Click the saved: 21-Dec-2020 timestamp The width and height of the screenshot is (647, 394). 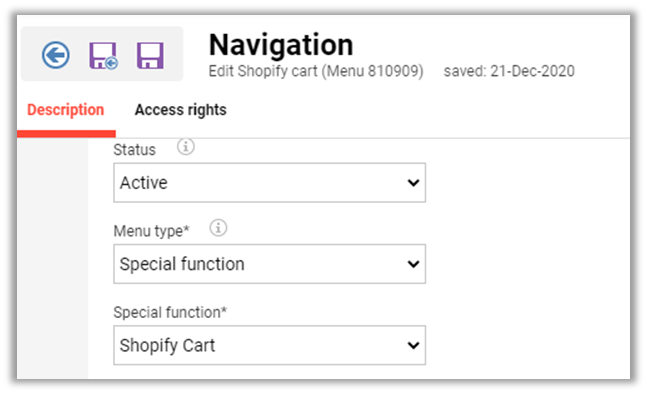pos(509,71)
